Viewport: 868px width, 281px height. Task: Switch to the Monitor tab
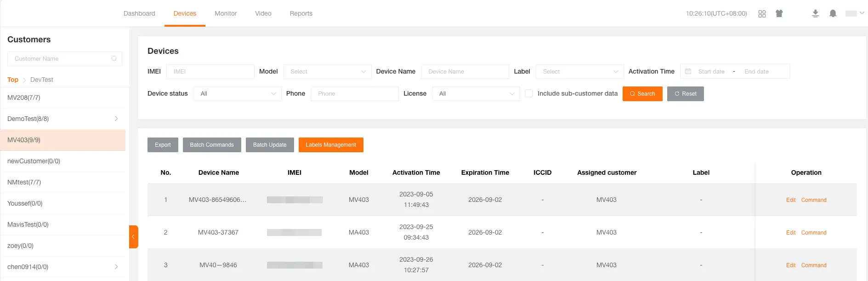(226, 14)
